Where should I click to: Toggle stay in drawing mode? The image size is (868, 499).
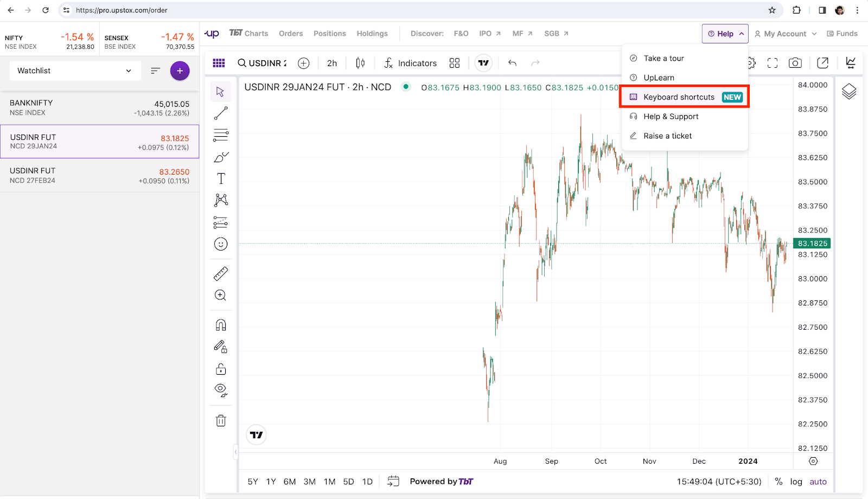(221, 347)
